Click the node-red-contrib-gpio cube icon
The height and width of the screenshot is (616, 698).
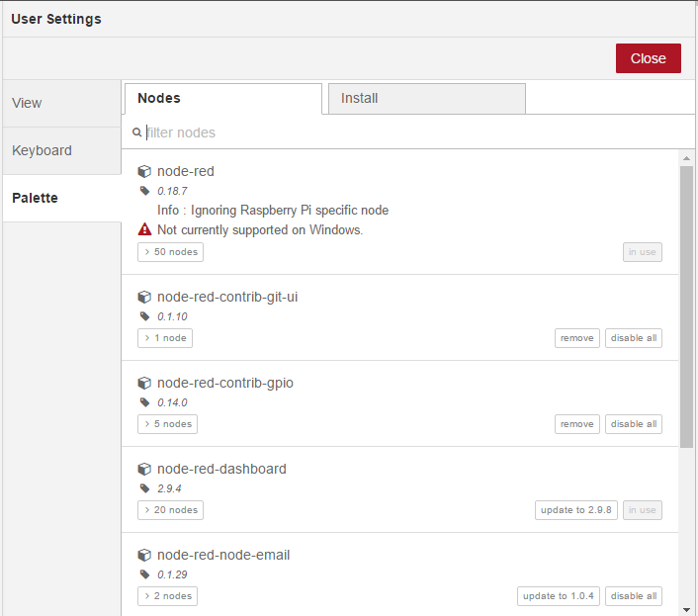(x=144, y=383)
